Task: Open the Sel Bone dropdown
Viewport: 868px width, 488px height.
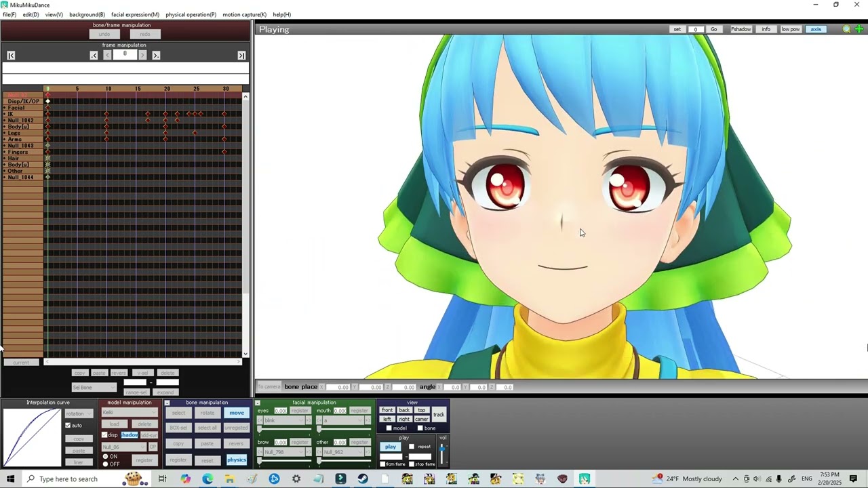Action: (94, 388)
